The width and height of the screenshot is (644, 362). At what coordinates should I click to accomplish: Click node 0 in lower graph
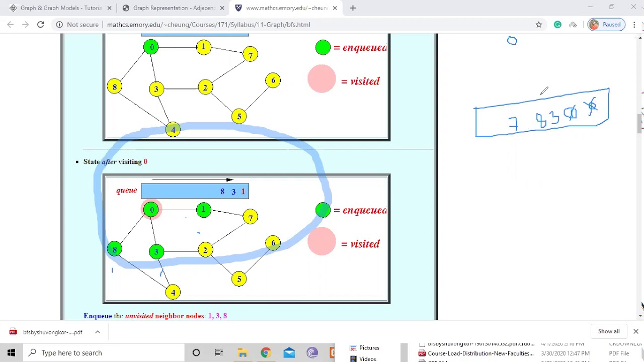151,210
